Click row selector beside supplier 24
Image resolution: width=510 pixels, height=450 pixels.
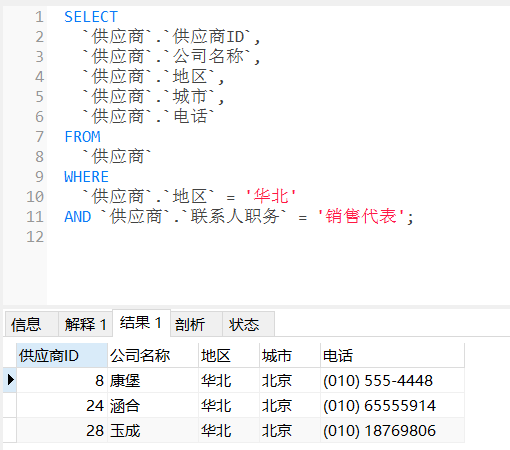(x=10, y=405)
